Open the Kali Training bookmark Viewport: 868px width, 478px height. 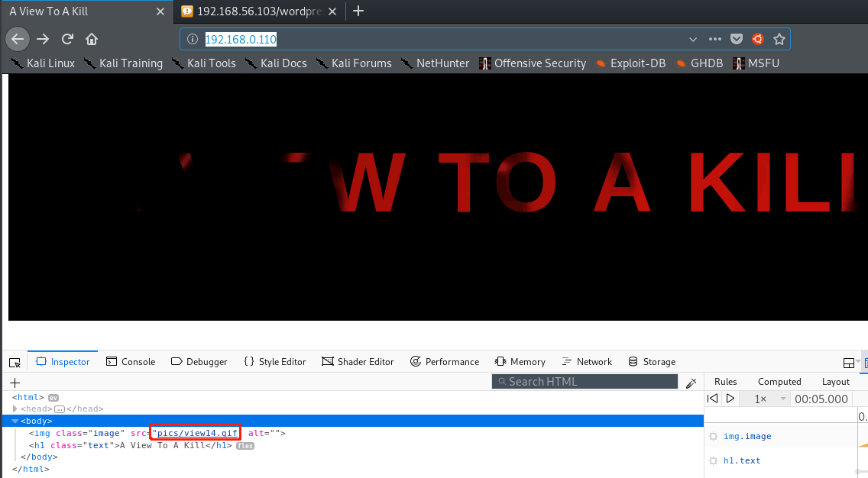(x=124, y=63)
